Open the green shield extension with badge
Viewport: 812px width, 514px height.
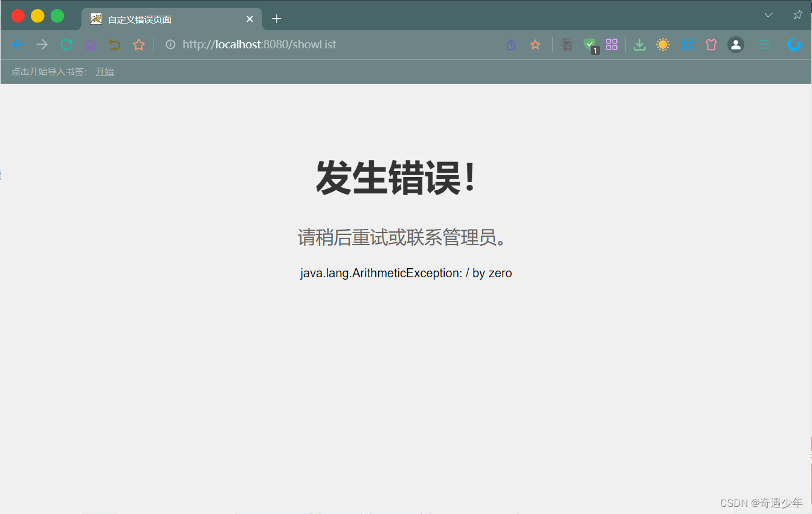click(590, 45)
